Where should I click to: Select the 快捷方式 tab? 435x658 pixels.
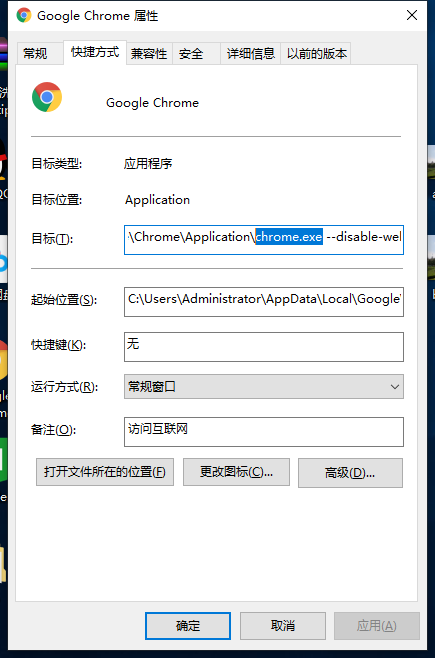pos(95,52)
